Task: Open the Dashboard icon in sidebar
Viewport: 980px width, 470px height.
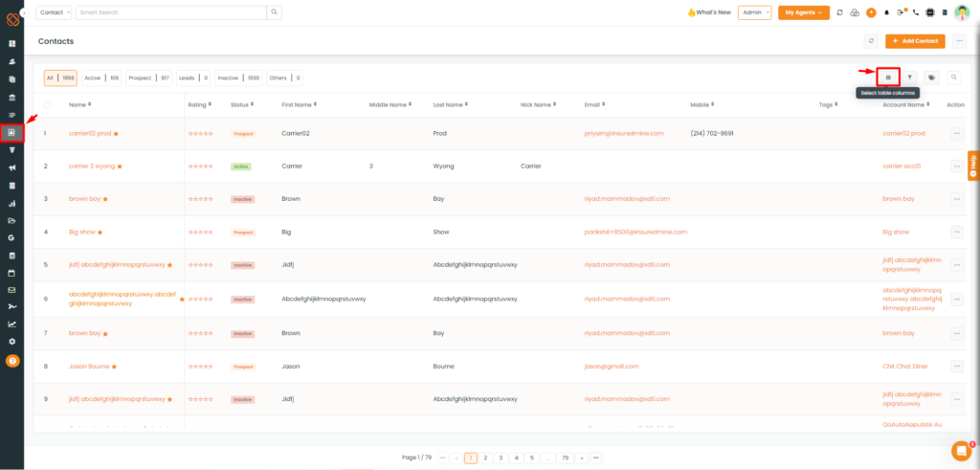Action: (11, 44)
